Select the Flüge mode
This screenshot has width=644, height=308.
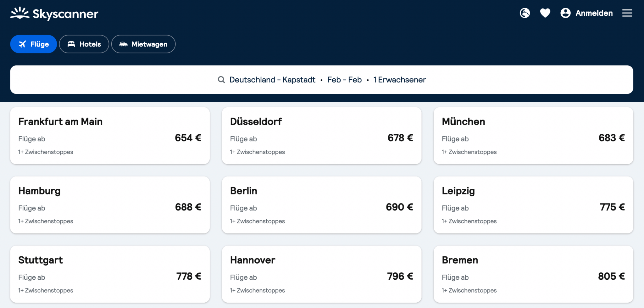coord(34,44)
